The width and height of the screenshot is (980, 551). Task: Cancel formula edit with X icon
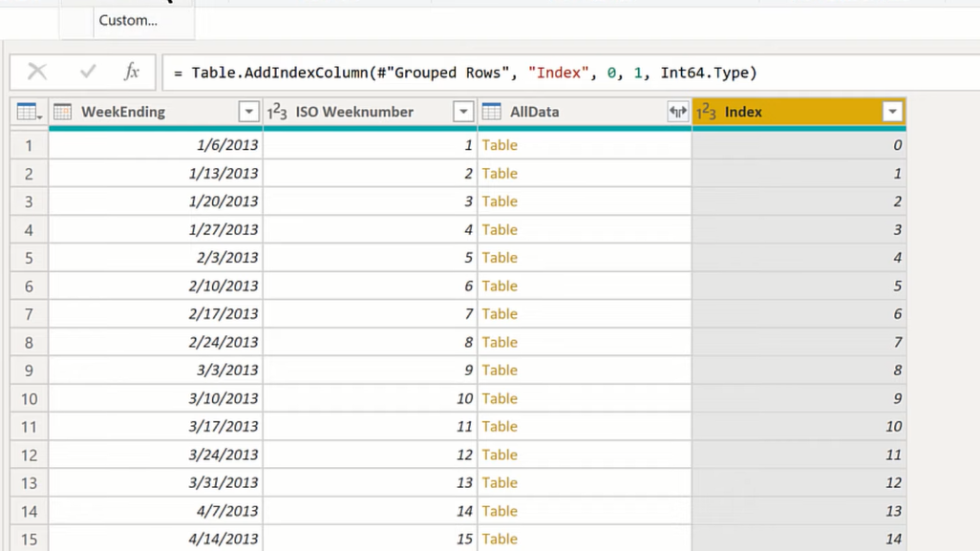click(37, 72)
